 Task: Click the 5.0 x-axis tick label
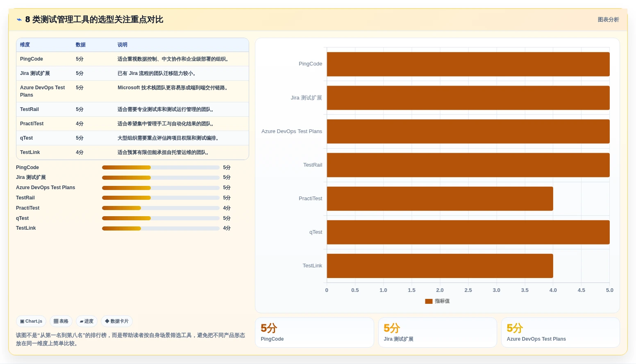click(610, 290)
